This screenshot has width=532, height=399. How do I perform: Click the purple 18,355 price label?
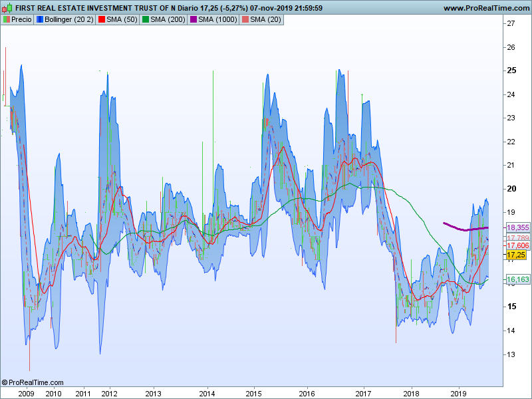tap(518, 227)
